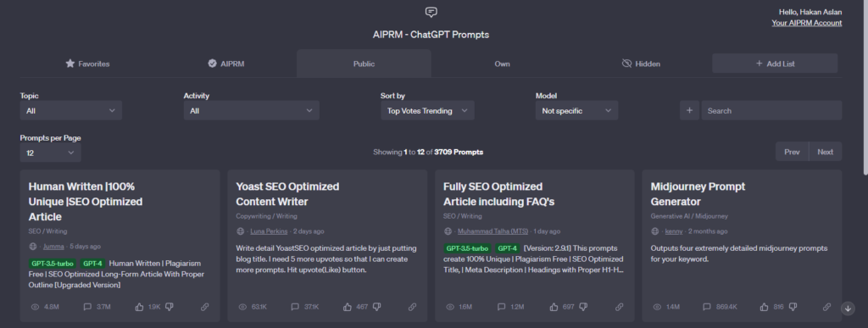This screenshot has width=868, height=328.
Task: Upvote the Yoast SEO Optimized Content Writer
Action: point(347,307)
